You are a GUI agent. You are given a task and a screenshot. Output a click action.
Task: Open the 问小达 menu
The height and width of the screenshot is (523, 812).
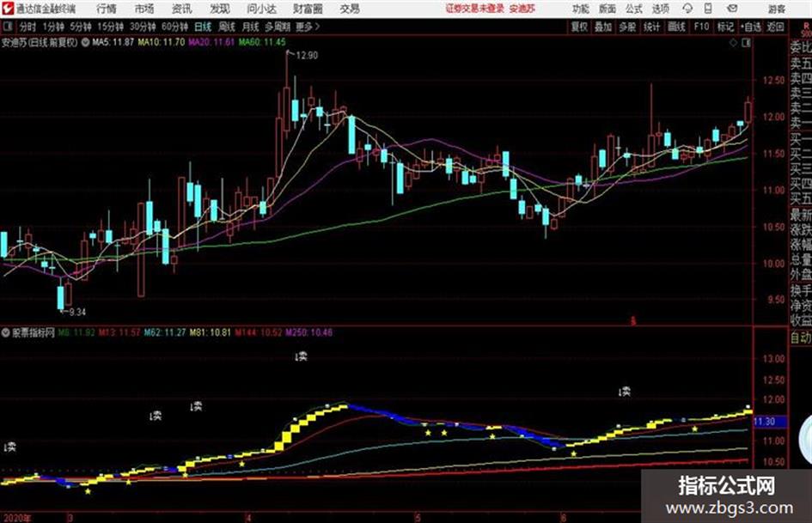tap(261, 9)
